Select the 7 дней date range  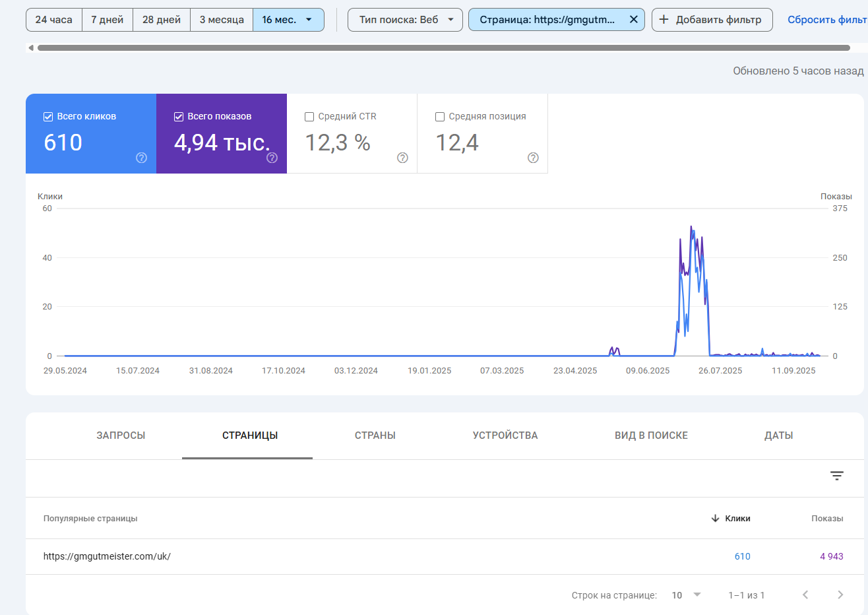tap(108, 20)
